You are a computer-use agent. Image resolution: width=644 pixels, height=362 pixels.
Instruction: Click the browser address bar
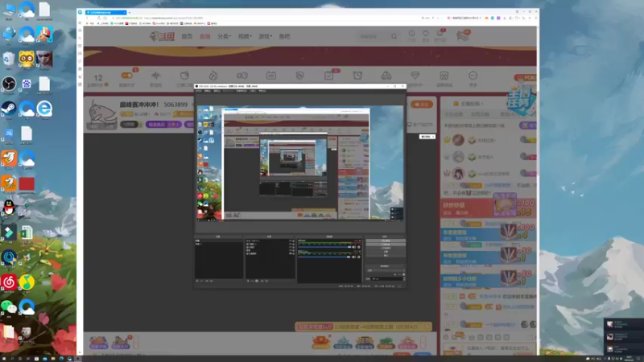click(263, 18)
